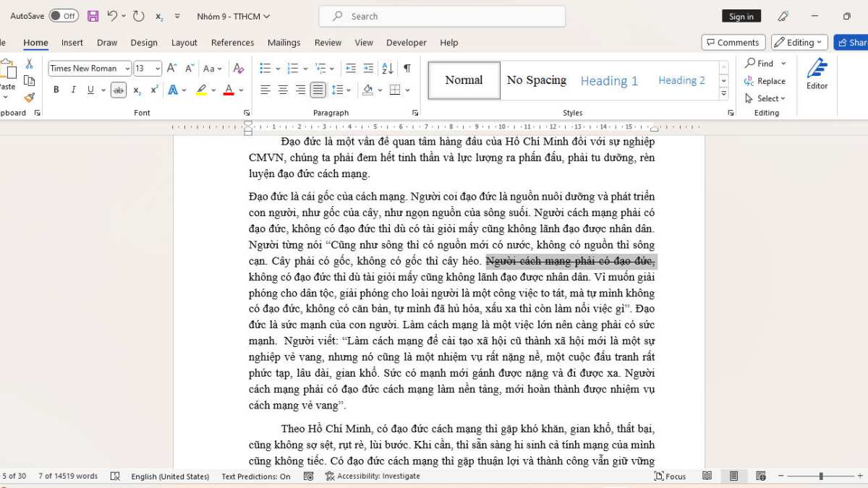Select center text alignment
Image resolution: width=868 pixels, height=488 pixels.
click(283, 90)
